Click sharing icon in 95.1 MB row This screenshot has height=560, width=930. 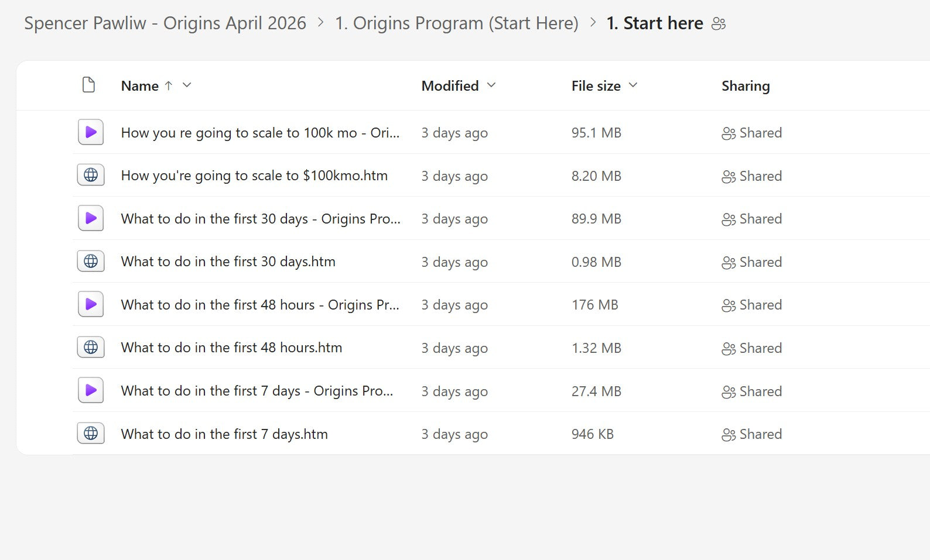(729, 133)
